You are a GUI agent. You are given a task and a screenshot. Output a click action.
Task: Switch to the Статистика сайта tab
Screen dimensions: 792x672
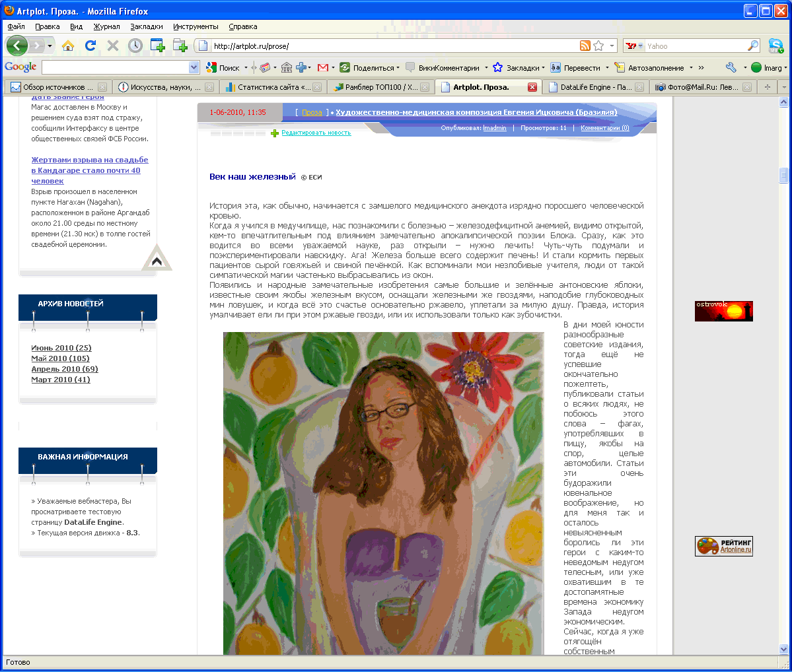273,87
